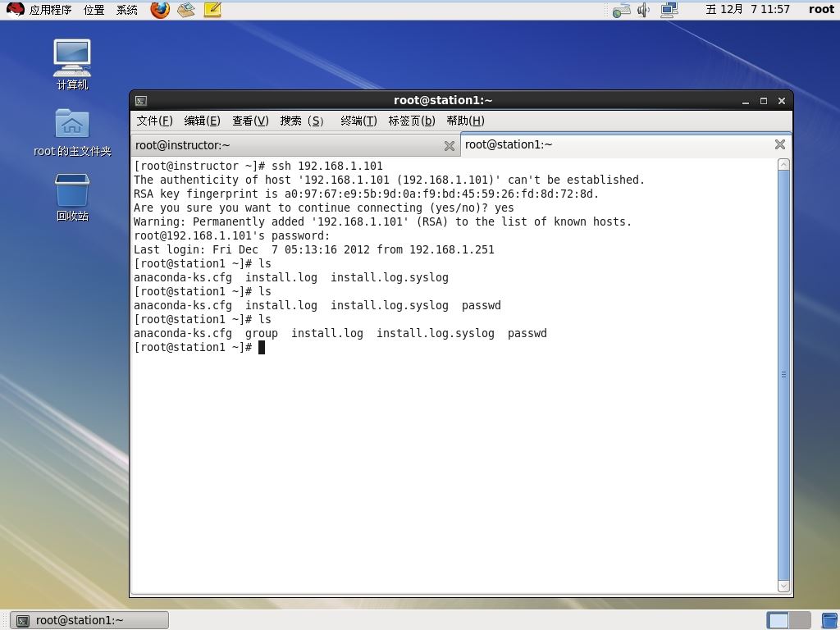The width and height of the screenshot is (840, 630).
Task: Open the 应用程序 panel menu
Action: [50, 10]
